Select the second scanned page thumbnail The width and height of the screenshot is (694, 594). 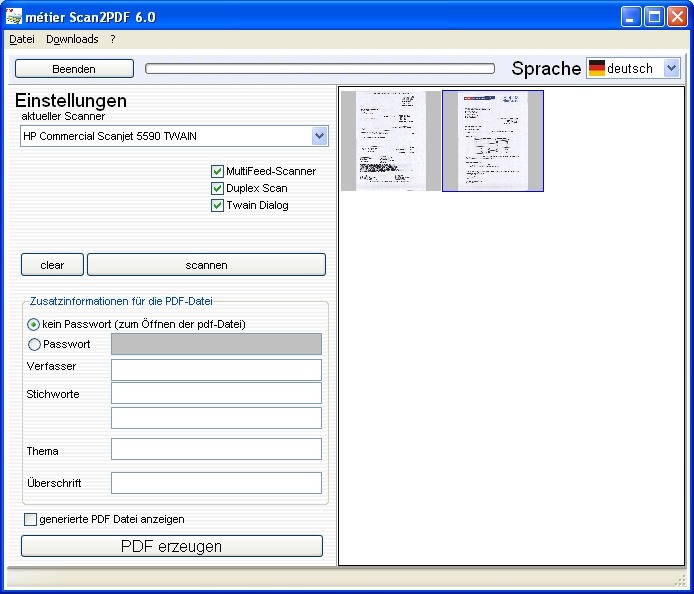(x=493, y=141)
